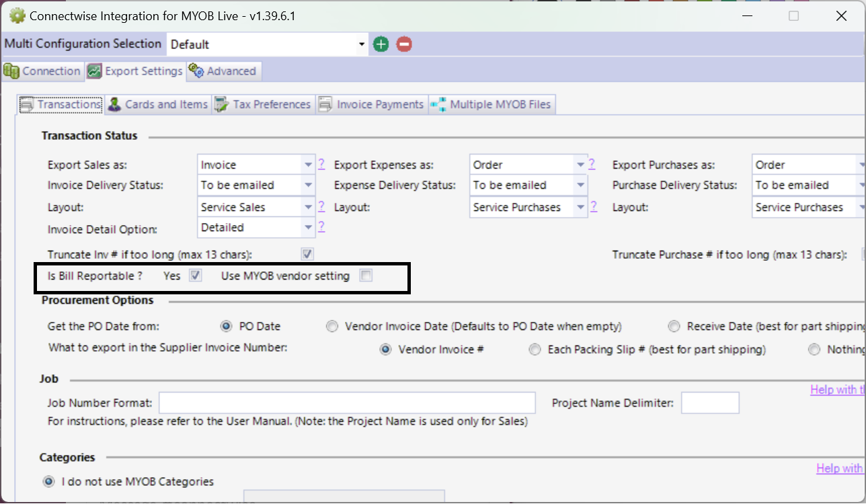Select Receive Date radio button
Image resolution: width=866 pixels, height=504 pixels.
(x=674, y=327)
